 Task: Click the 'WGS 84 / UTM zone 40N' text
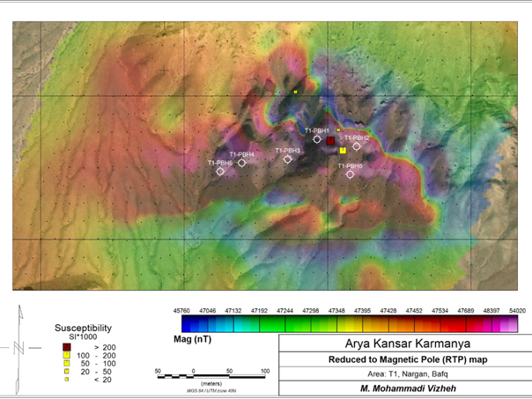click(x=211, y=391)
